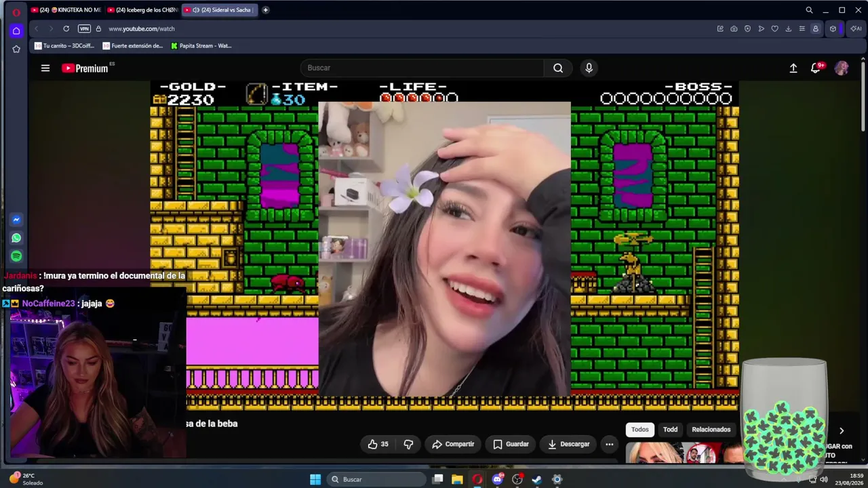Open the Fuerte extensión de bookmark
Screen dimensions: 868x488
133,46
